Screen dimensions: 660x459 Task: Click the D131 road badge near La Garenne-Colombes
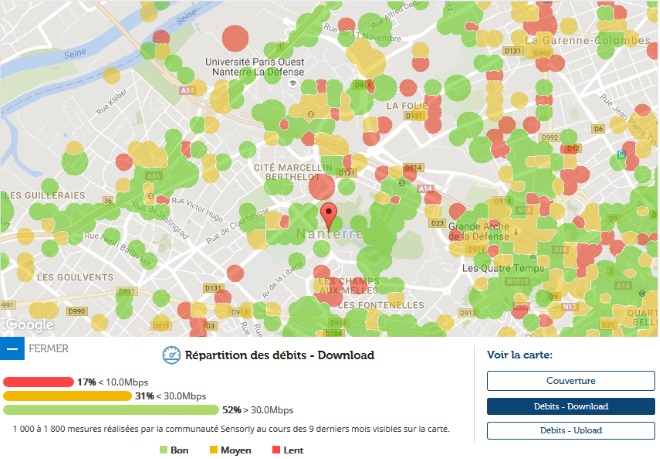[514, 48]
